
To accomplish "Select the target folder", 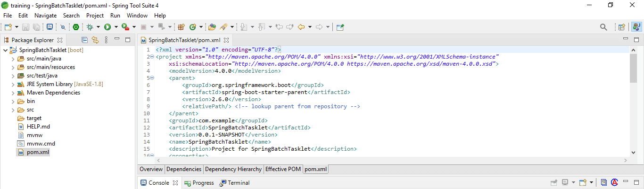I will pyautogui.click(x=34, y=118).
